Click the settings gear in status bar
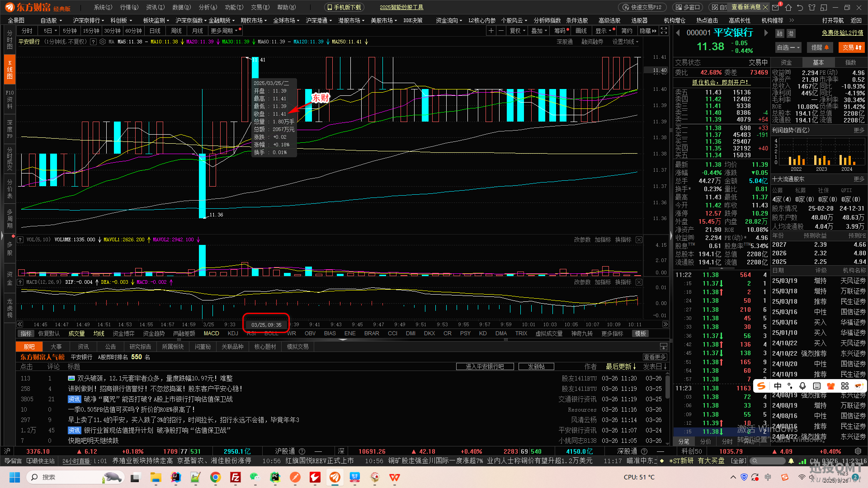 (x=858, y=451)
